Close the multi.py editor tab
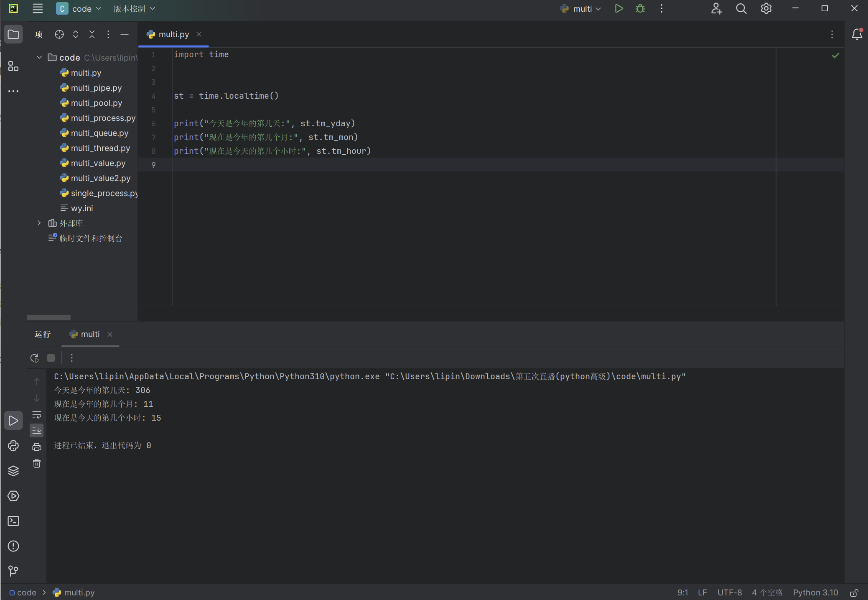868x600 pixels. (199, 34)
